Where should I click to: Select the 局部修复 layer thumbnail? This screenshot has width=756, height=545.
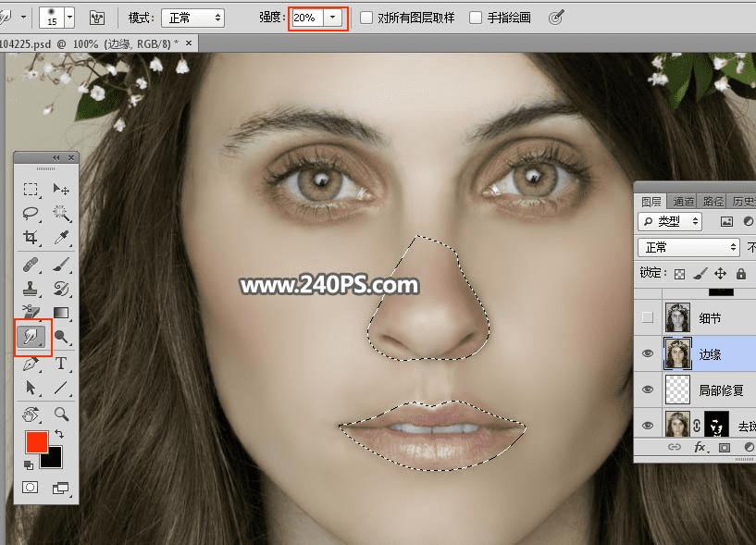677,390
